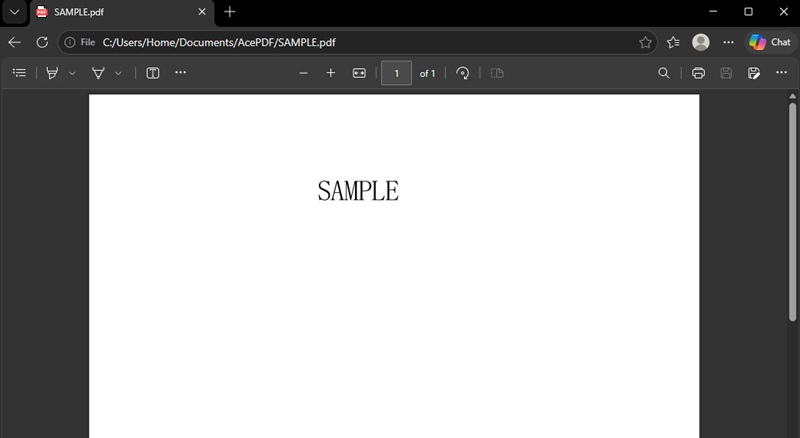The width and height of the screenshot is (800, 438).
Task: Open PDF toolbar more options ellipsis
Action: tap(781, 73)
